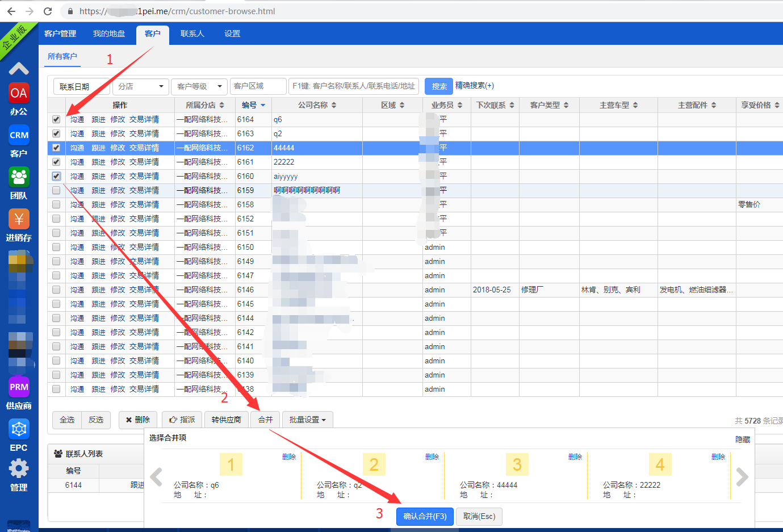Image resolution: width=783 pixels, height=532 pixels.
Task: Check the checkbox for row 6152
Action: click(x=56, y=219)
